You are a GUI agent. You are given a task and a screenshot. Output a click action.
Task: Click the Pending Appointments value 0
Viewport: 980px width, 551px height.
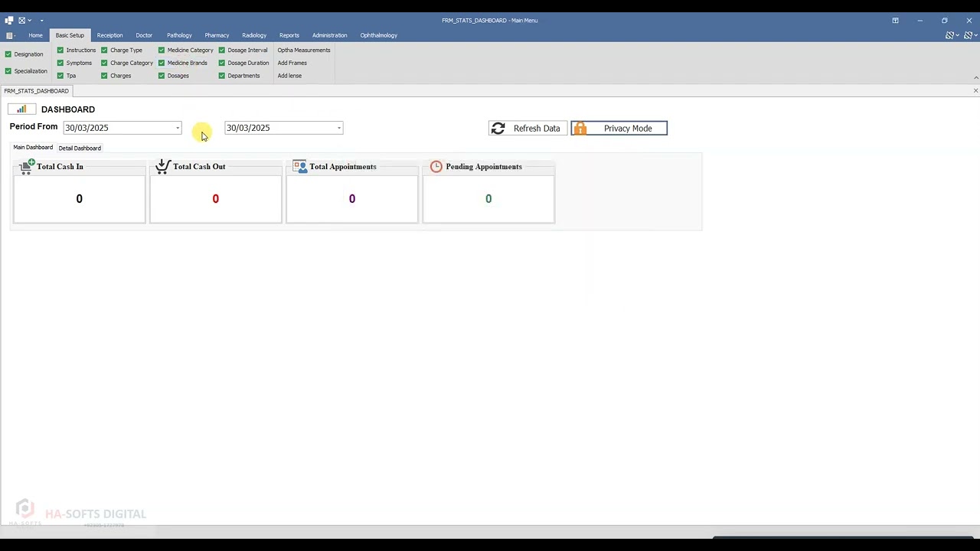pos(488,199)
